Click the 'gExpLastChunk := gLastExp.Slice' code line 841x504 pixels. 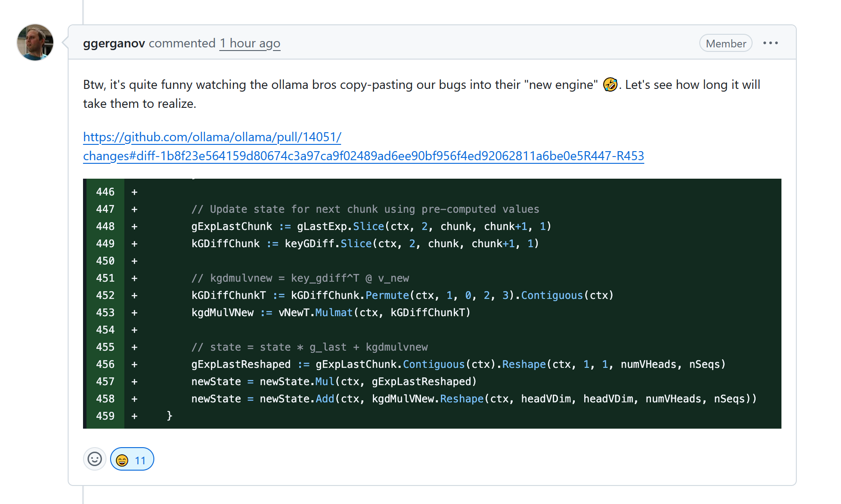tap(371, 227)
